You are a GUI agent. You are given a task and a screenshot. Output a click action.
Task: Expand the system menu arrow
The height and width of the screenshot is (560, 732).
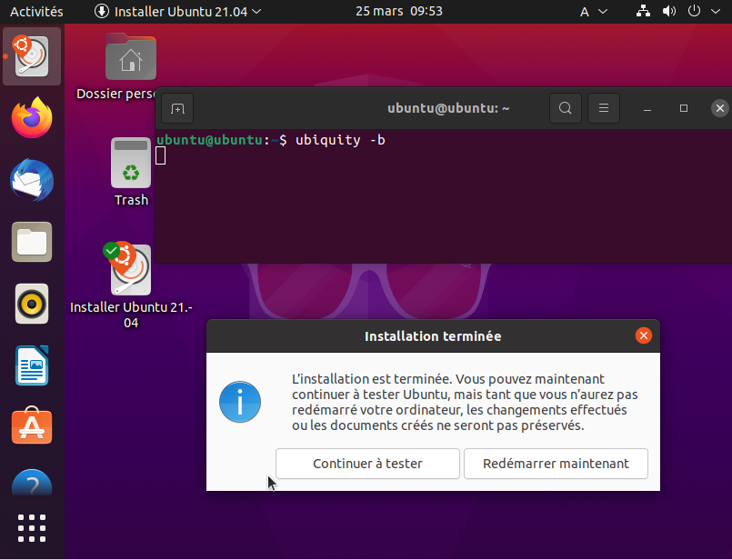pos(716,11)
